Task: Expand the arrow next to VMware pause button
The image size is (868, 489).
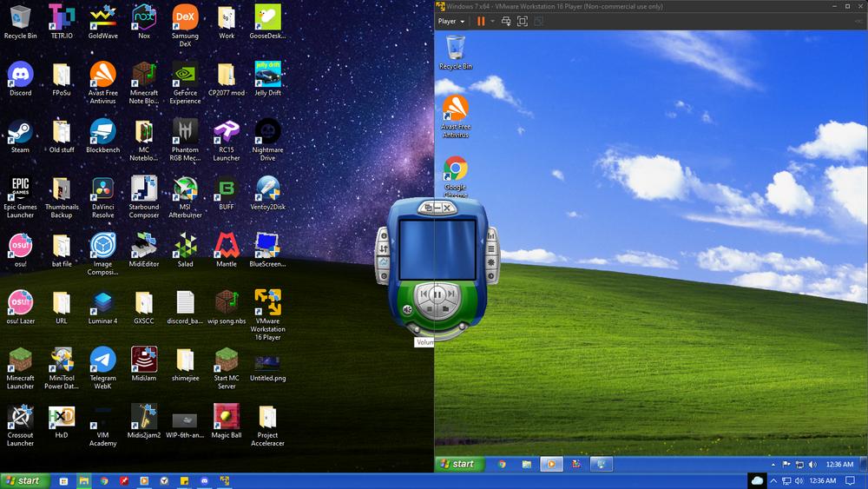Action: pos(492,21)
